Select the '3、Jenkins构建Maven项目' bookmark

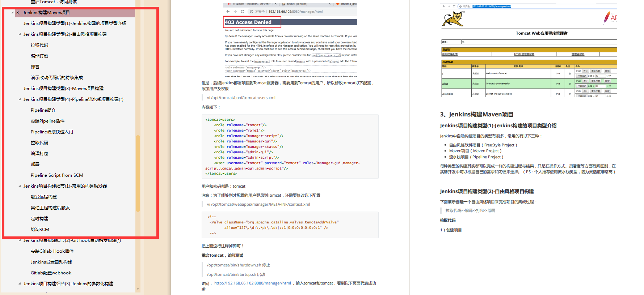pos(43,12)
